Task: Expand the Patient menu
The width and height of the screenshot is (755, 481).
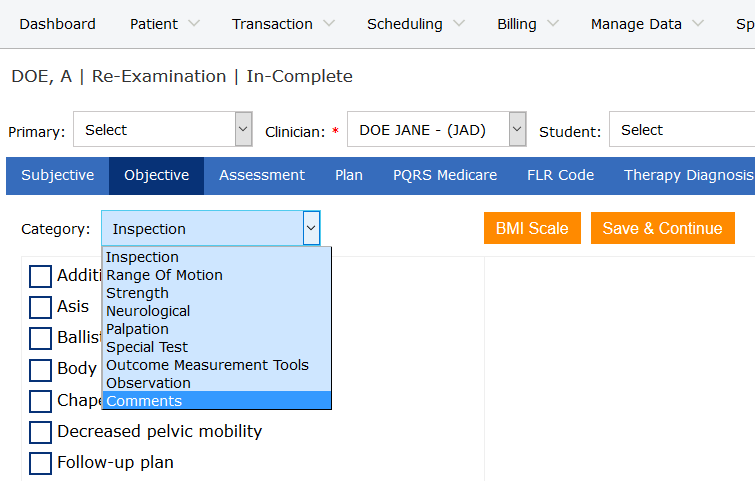Action: tap(164, 24)
